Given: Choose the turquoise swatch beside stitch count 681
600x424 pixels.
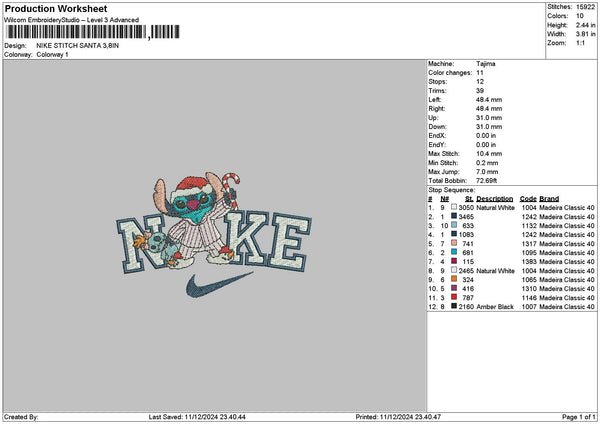Looking at the screenshot, I should (x=454, y=252).
